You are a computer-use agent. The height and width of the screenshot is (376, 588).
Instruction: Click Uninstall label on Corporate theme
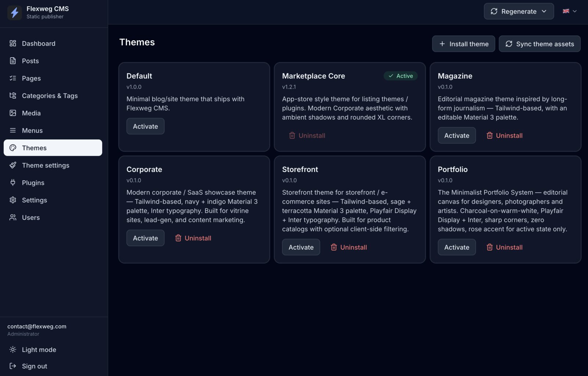pyautogui.click(x=198, y=238)
